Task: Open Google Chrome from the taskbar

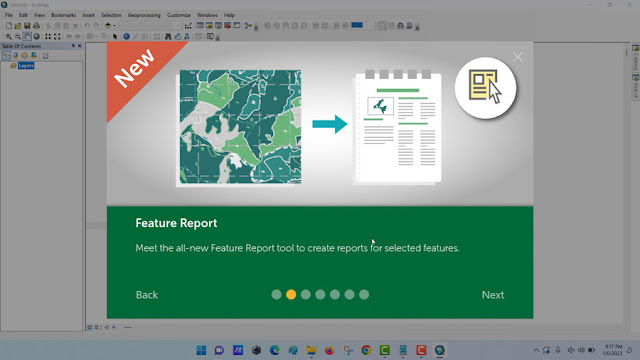Action: [366, 350]
